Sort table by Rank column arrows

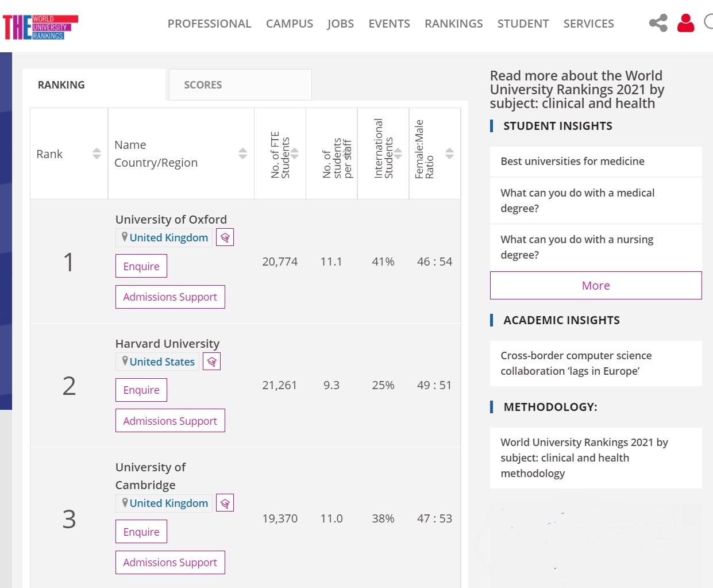[x=97, y=153]
